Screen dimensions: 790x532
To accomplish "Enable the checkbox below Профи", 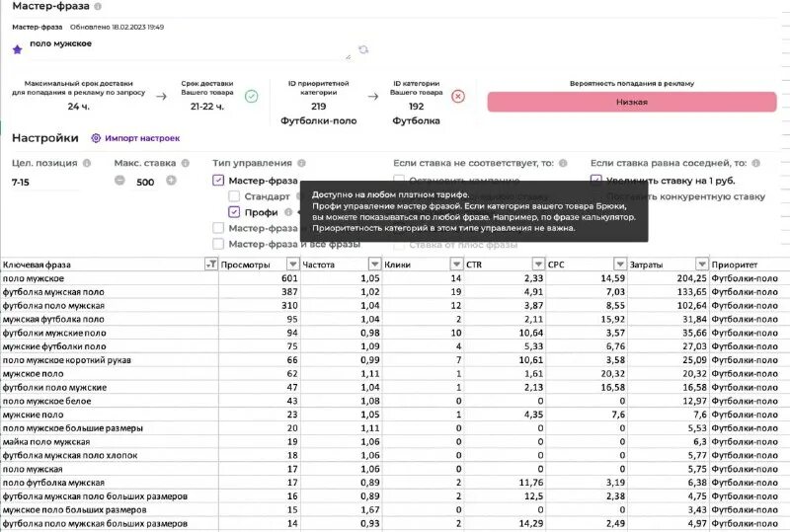I will pyautogui.click(x=218, y=228).
